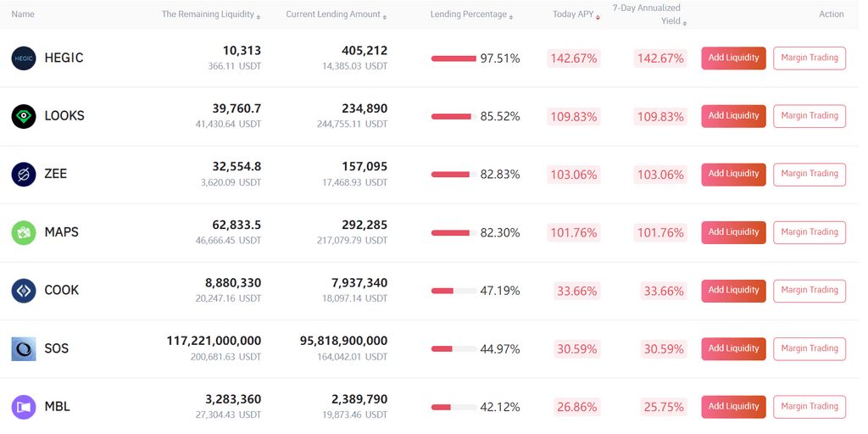
Task: Click the LOOKS green eye icon
Action: (x=24, y=116)
